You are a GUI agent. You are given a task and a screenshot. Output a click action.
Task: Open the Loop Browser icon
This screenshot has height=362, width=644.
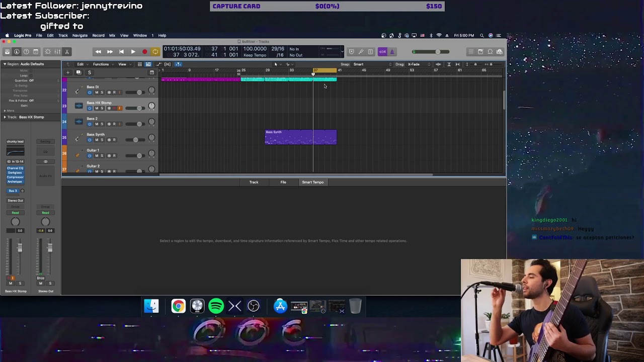point(490,52)
